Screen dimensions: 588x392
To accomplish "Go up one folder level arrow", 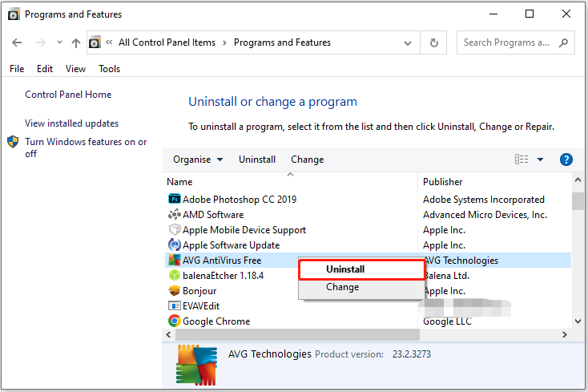I will [76, 42].
